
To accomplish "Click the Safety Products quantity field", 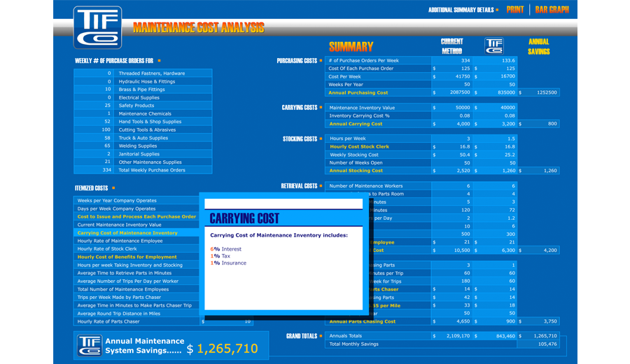I will coord(94,106).
